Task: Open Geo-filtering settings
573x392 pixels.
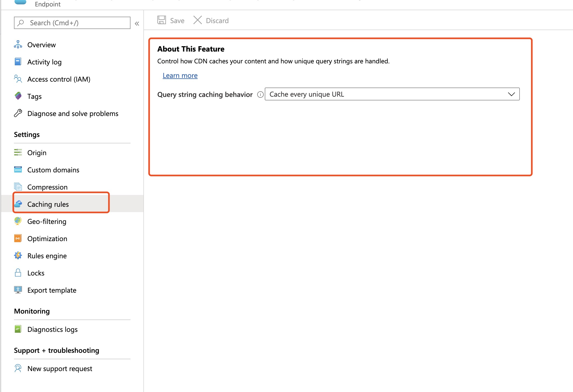Action: [47, 221]
